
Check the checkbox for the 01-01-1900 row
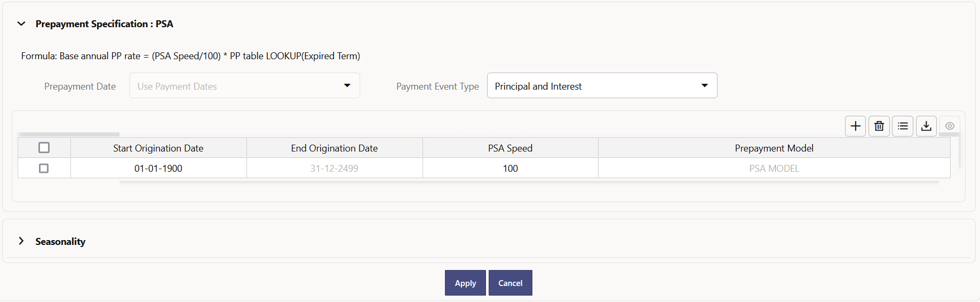(x=44, y=168)
